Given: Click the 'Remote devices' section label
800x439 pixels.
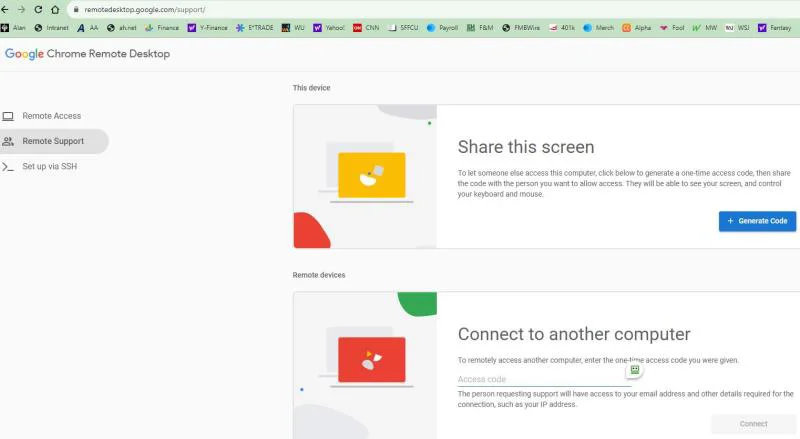Looking at the screenshot, I should [319, 275].
